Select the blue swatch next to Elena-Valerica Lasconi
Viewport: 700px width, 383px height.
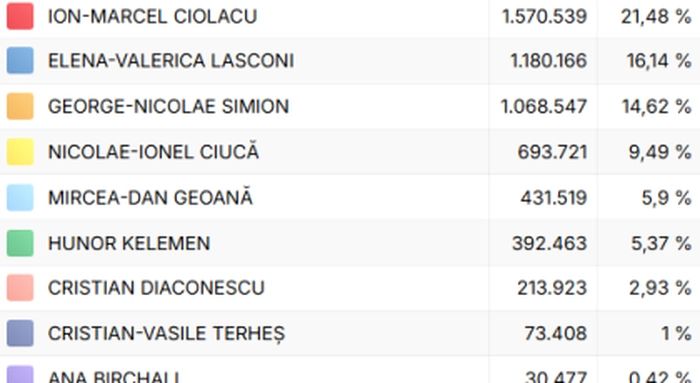(20, 60)
